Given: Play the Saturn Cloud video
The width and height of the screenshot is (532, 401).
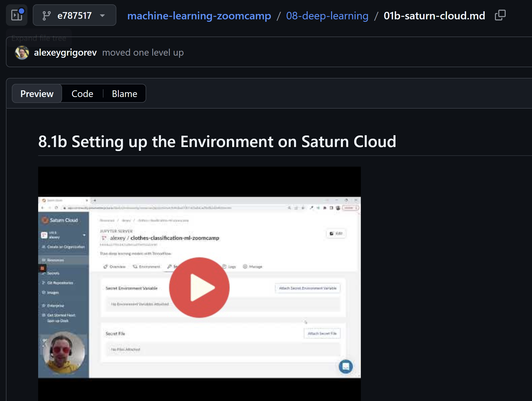Looking at the screenshot, I should [x=199, y=287].
